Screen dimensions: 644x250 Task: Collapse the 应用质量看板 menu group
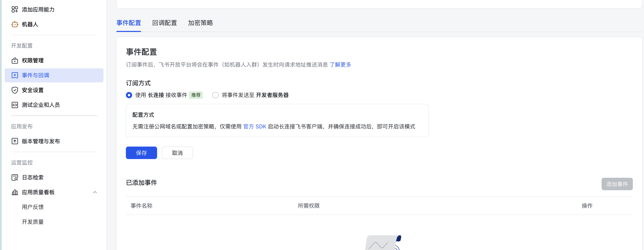pos(95,192)
